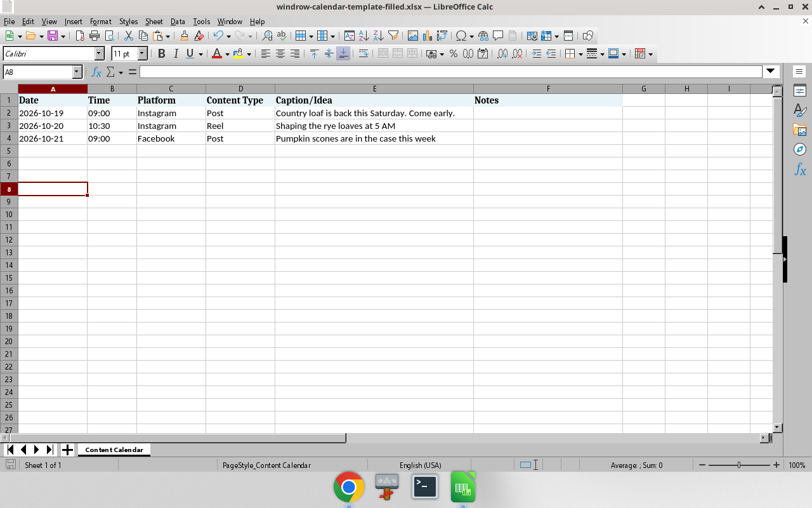The image size is (812, 508).
Task: Open the Format menu
Action: [101, 22]
